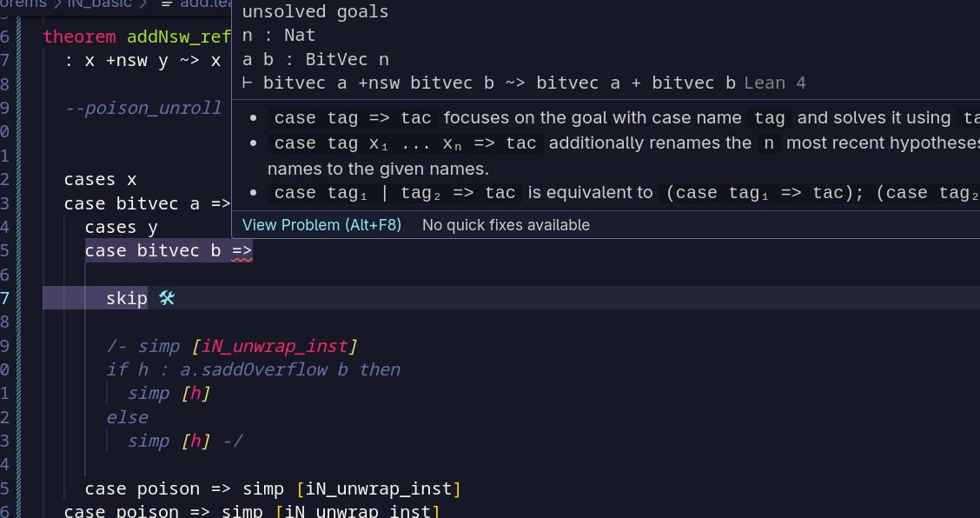The width and height of the screenshot is (980, 518).
Task: Click the No quick fixes available text
Action: 506,225
